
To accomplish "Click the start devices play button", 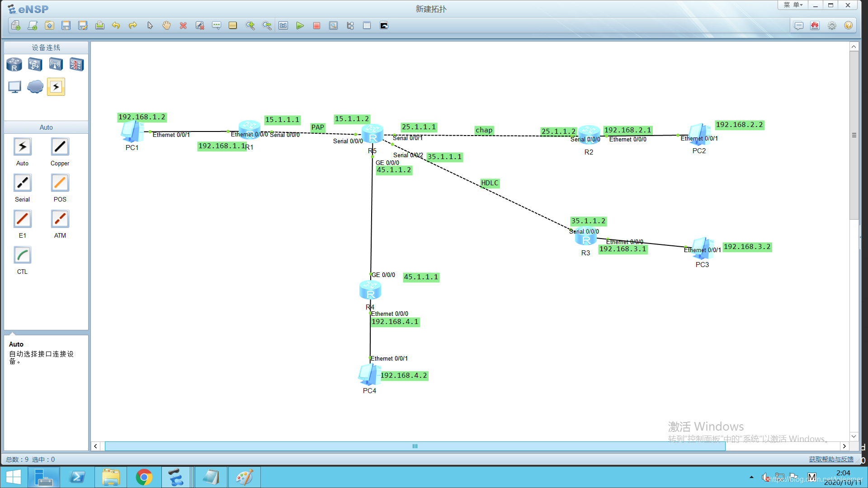I will (x=300, y=26).
